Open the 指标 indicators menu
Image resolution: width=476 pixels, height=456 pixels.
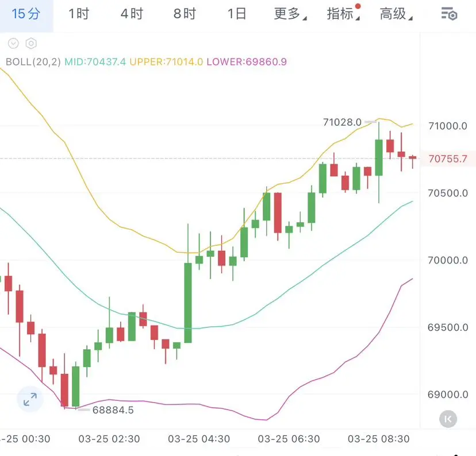343,13
